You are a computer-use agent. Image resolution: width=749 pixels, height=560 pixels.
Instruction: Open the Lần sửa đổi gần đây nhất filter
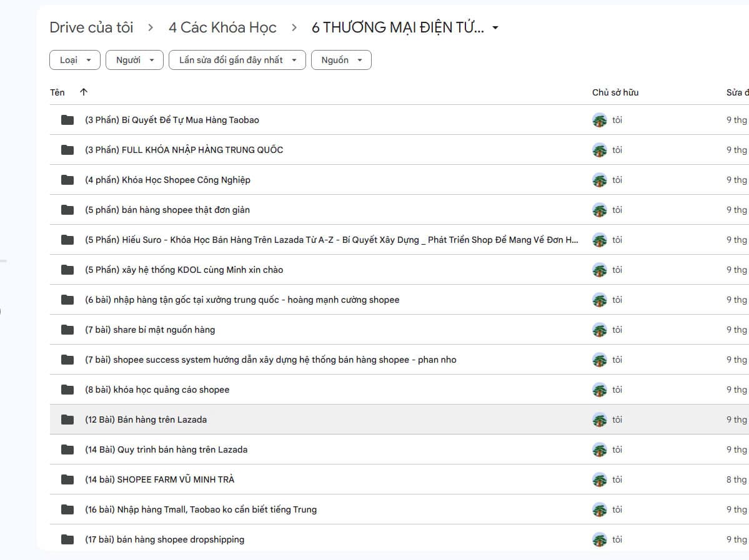(x=237, y=60)
